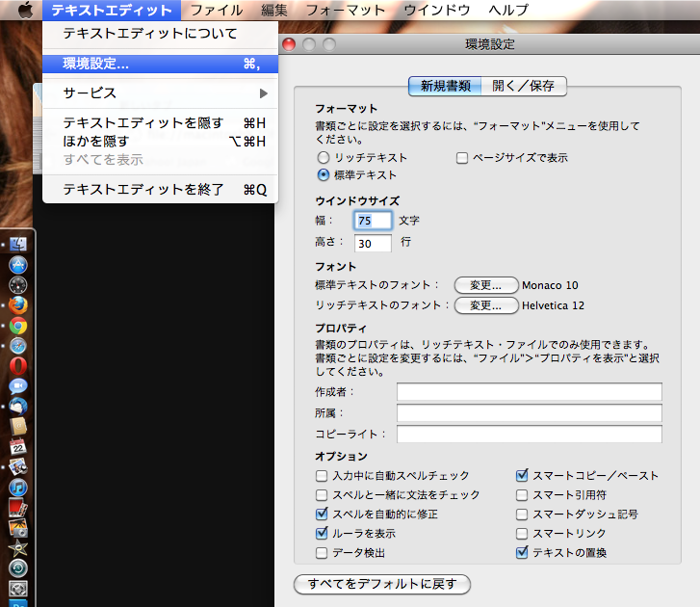Click the 所属 organization field
The image size is (700, 607).
coord(529,412)
